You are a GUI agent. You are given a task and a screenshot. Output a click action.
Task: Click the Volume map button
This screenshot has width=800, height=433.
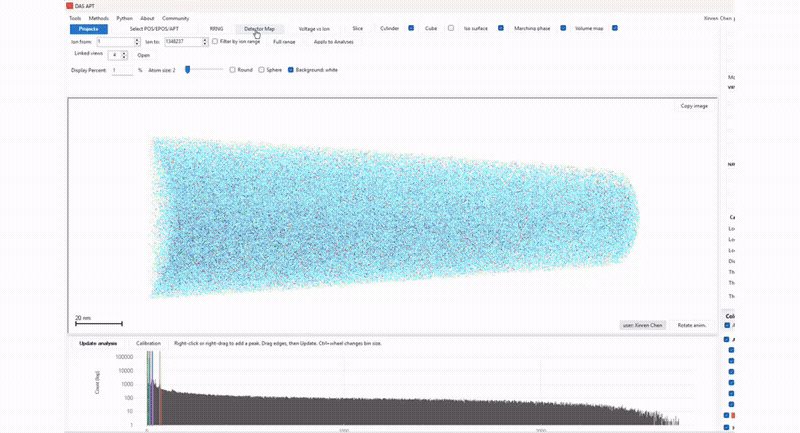[x=589, y=29]
